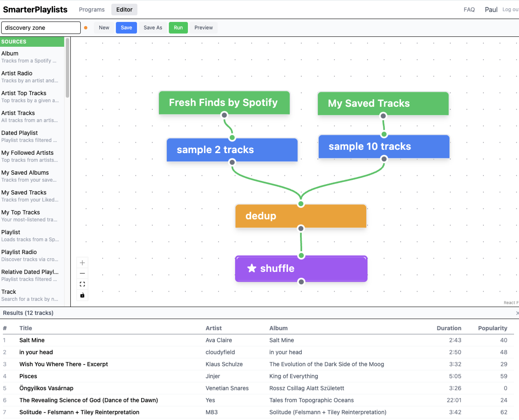Click the canvas zoom out minus icon
Viewport: 519px width, 420px height.
[82, 273]
